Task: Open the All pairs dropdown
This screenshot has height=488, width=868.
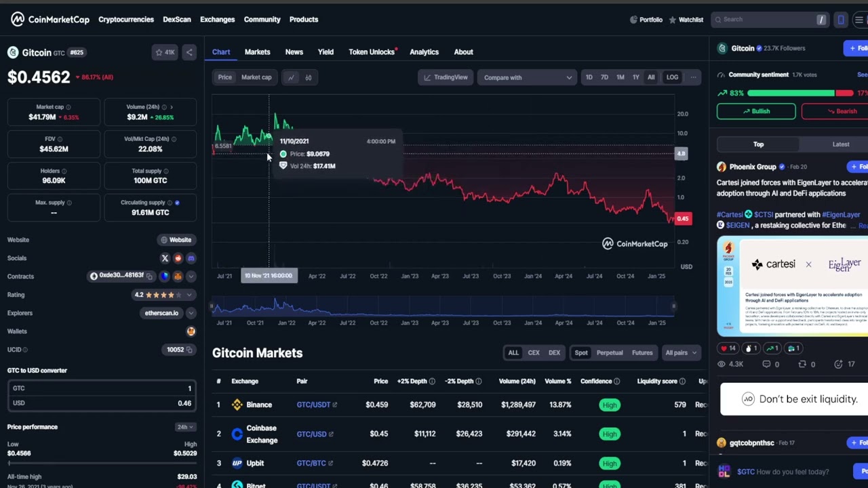Action: (681, 352)
